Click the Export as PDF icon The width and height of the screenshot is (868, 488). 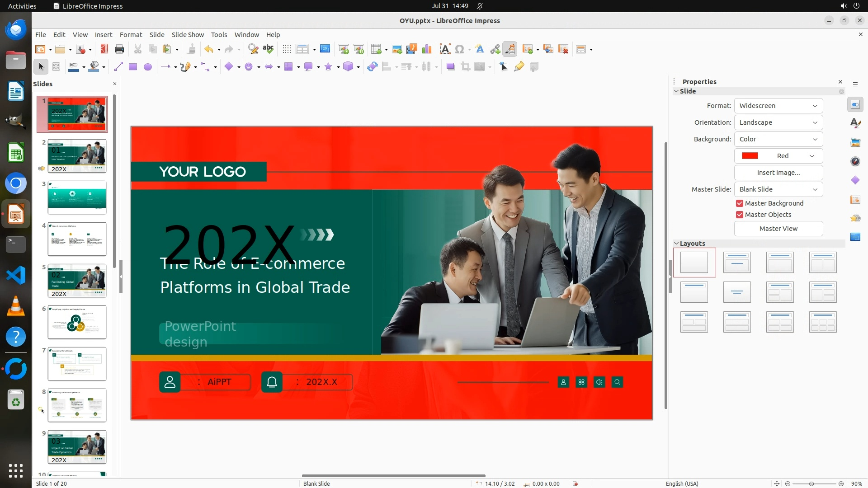[104, 49]
